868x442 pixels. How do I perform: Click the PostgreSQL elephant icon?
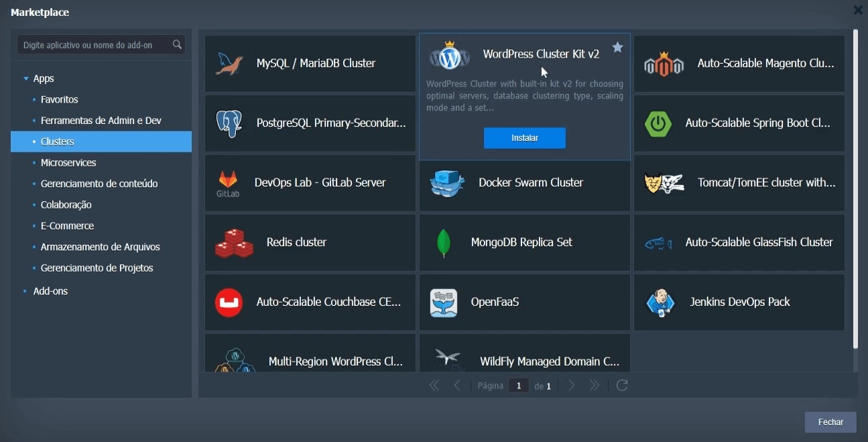click(229, 123)
